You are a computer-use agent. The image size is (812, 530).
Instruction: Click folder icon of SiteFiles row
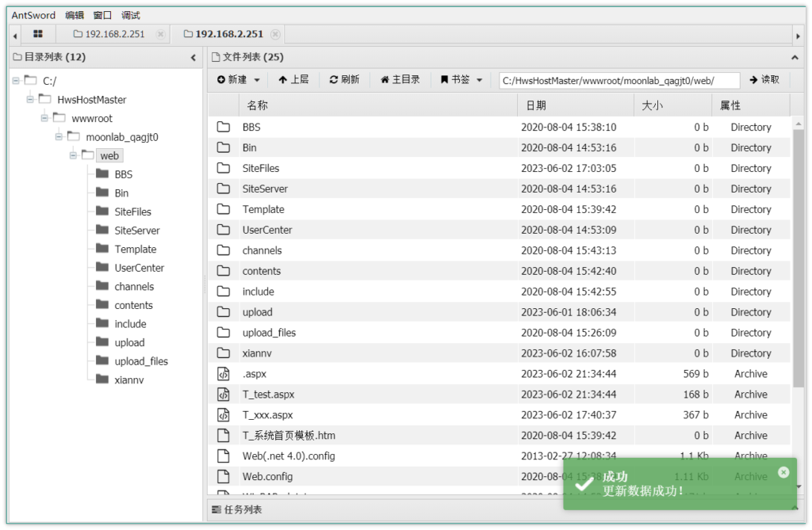click(x=223, y=168)
